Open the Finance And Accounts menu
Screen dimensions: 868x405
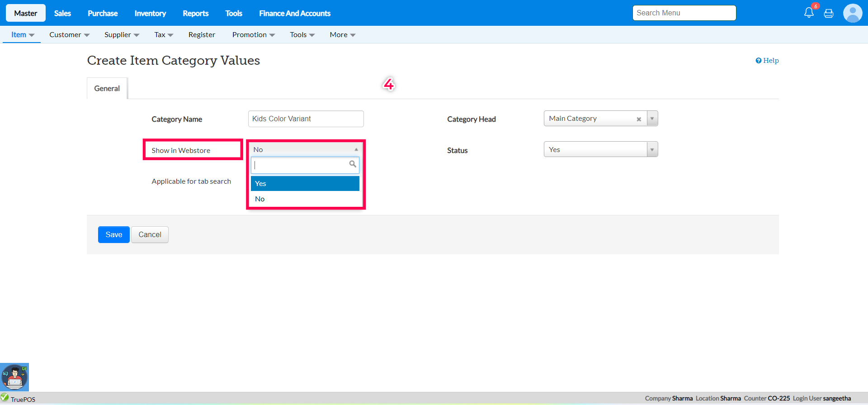pos(295,13)
